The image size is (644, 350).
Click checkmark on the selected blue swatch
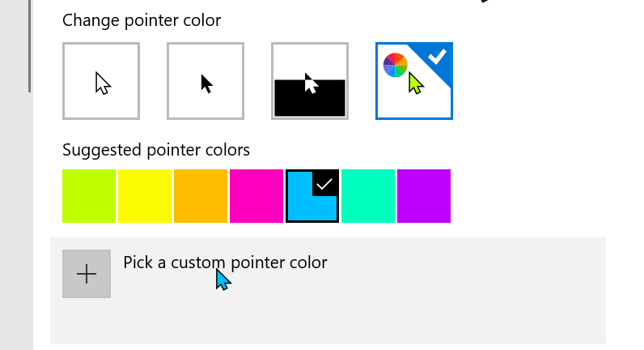tap(324, 183)
